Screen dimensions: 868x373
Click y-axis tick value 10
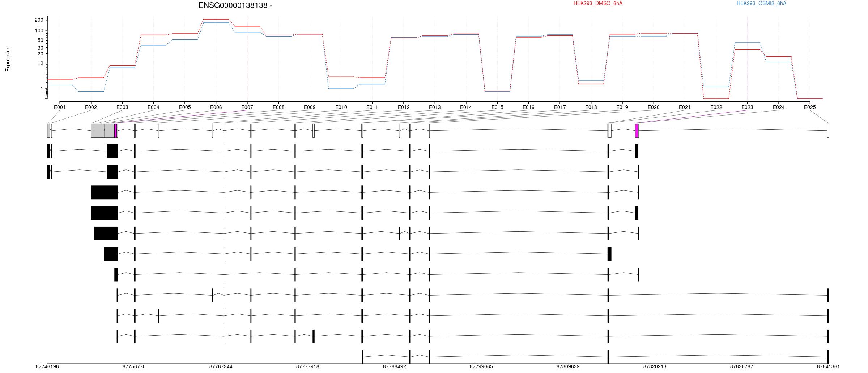pyautogui.click(x=40, y=63)
